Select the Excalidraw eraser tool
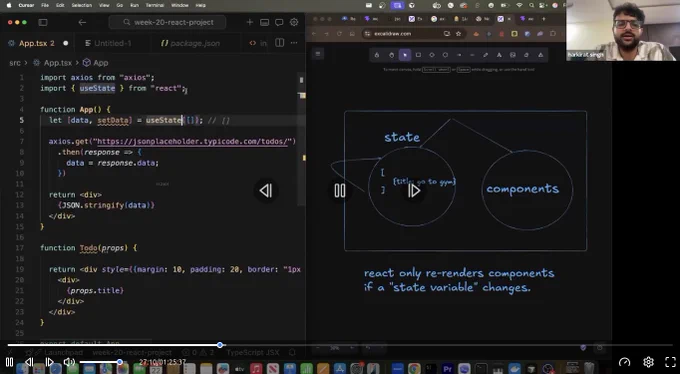 526,55
